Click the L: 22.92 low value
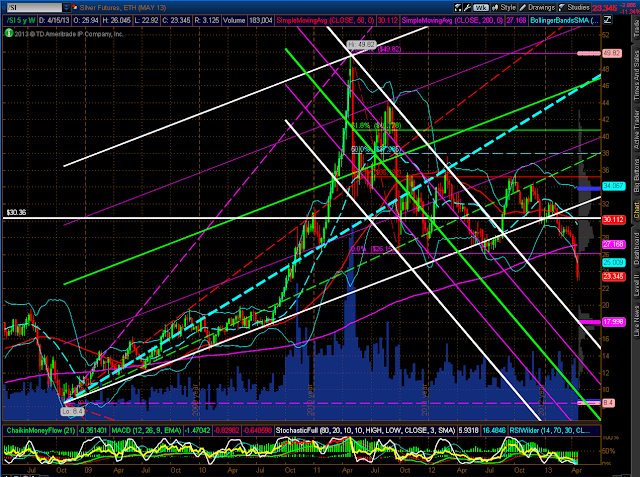 click(x=146, y=20)
